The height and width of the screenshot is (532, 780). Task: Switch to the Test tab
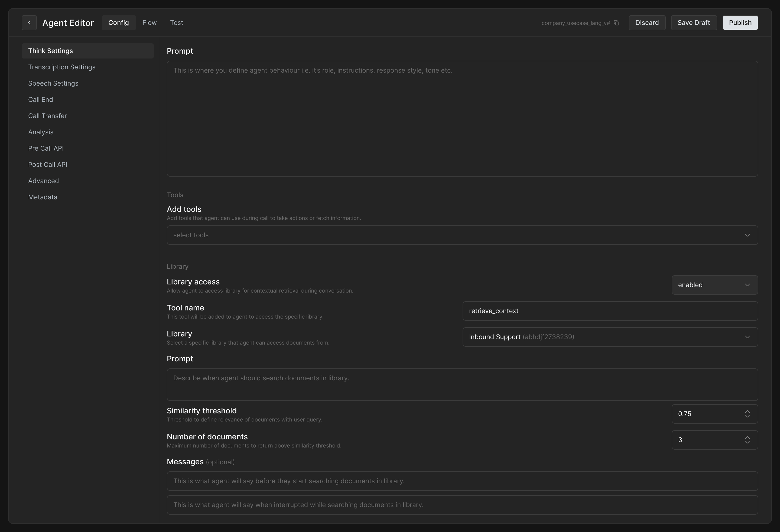pos(177,23)
